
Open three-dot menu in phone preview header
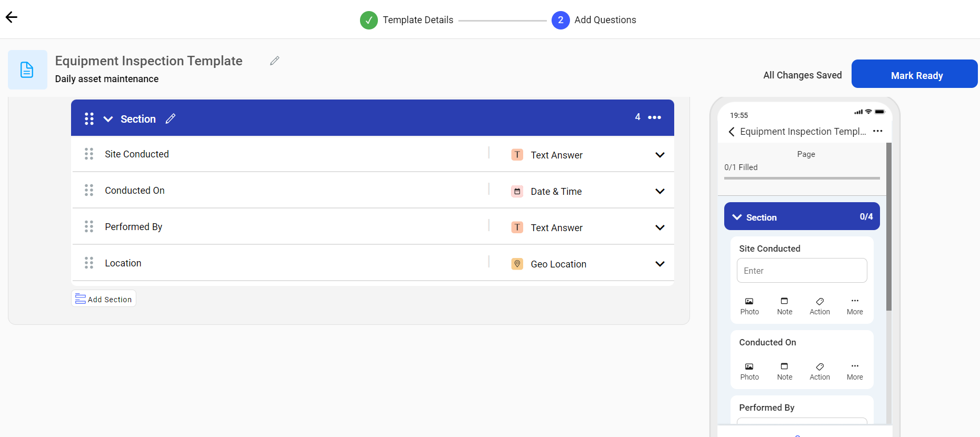point(877,131)
